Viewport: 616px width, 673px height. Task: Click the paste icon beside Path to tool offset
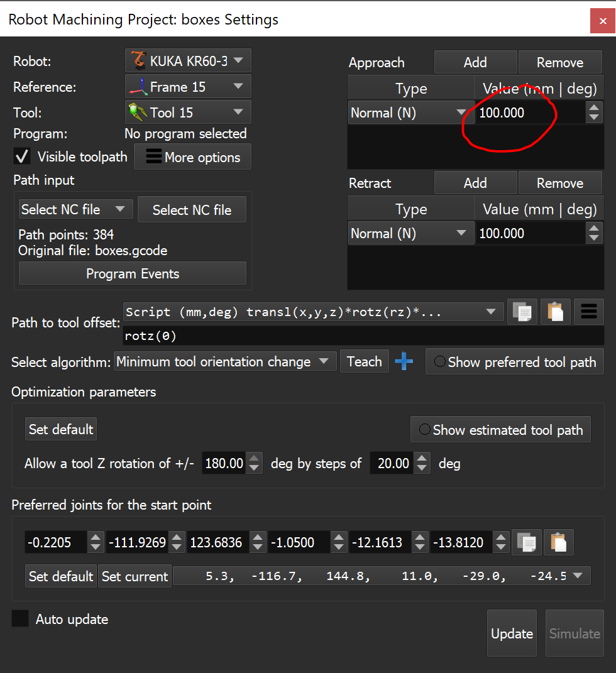556,312
